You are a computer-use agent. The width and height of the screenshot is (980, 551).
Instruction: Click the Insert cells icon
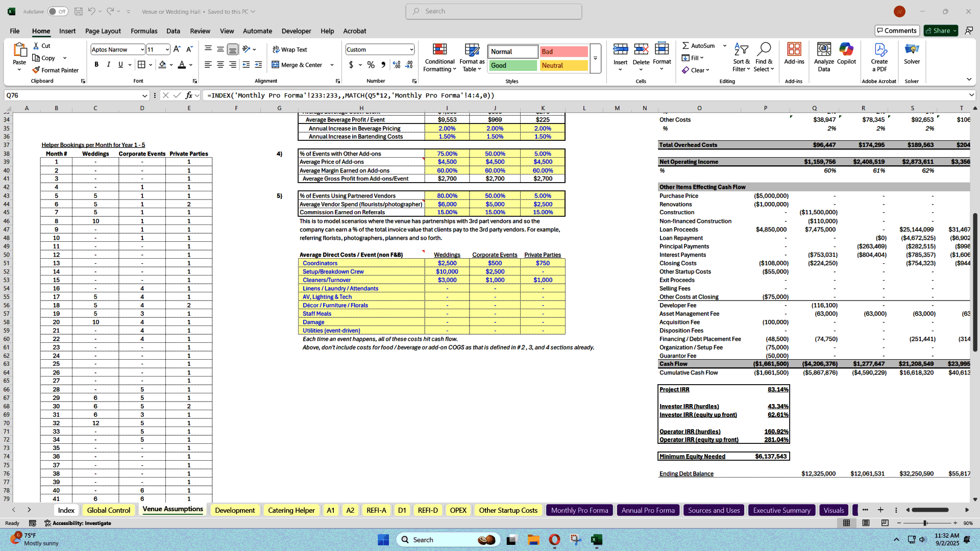pos(620,49)
